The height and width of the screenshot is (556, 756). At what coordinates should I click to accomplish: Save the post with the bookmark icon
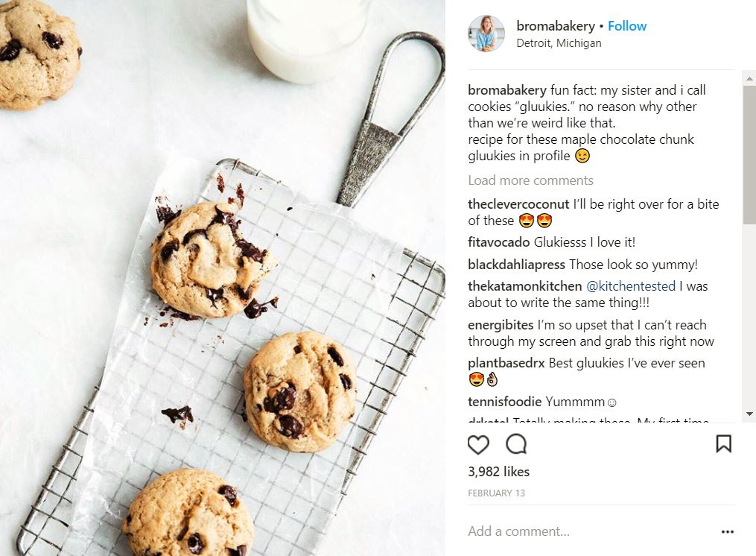tap(724, 443)
